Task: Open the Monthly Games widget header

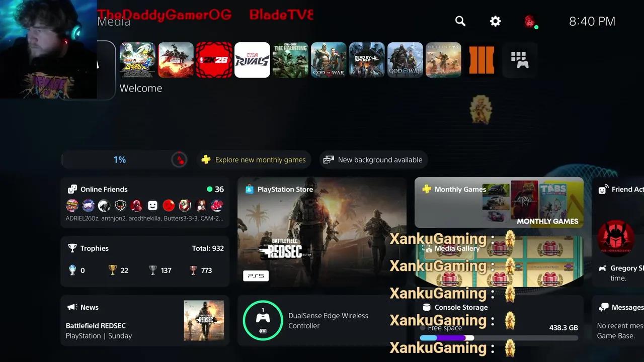Action: (x=454, y=189)
